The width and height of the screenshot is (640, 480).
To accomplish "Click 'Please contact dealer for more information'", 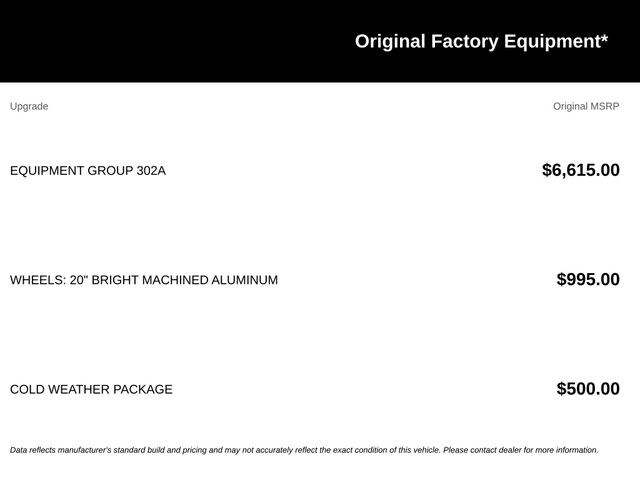I will (521, 450).
